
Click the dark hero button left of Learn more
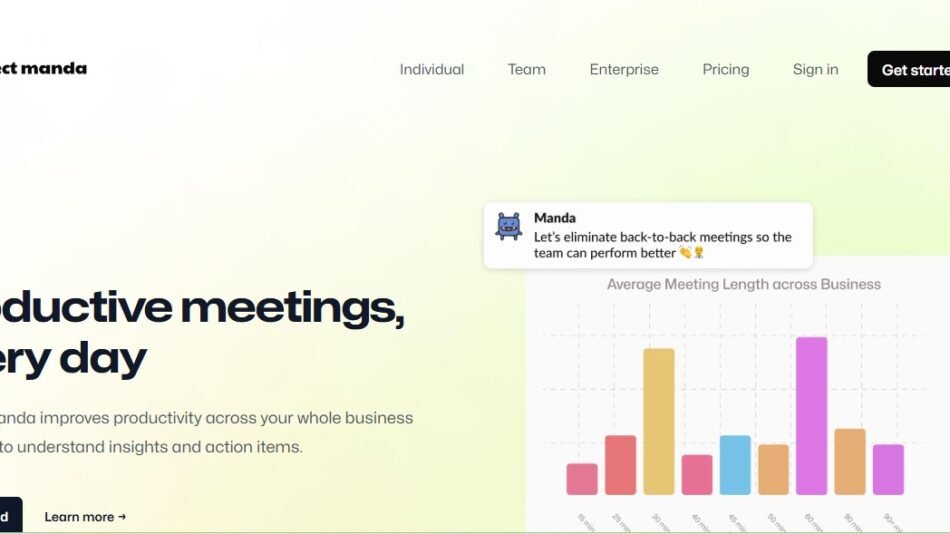[x=8, y=516]
